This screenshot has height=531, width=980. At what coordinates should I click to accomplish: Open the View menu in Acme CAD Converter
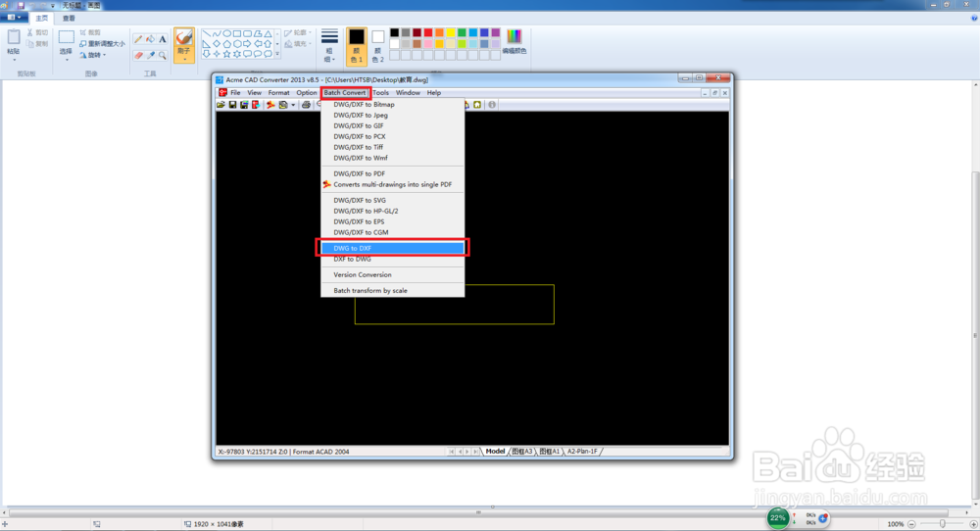pos(255,92)
